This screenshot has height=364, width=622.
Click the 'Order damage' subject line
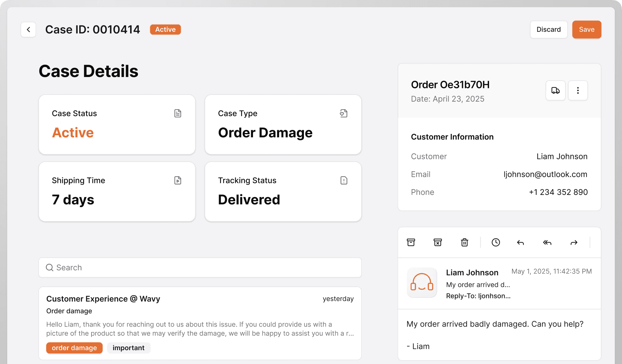pos(69,311)
